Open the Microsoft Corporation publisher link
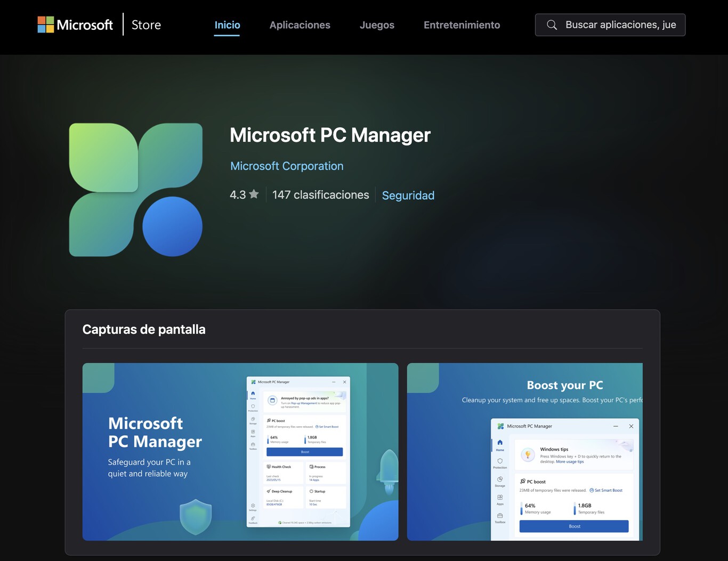 click(287, 166)
